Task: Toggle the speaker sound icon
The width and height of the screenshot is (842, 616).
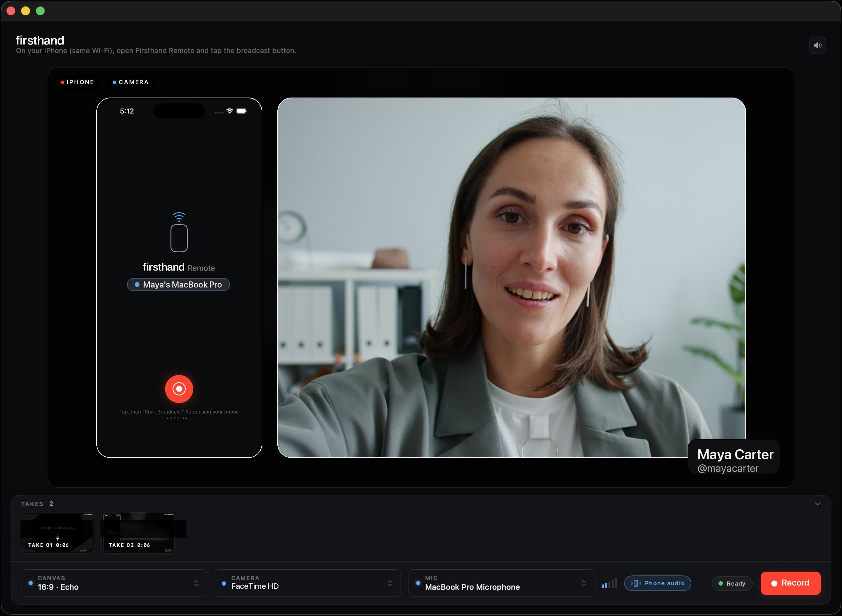Action: (817, 45)
